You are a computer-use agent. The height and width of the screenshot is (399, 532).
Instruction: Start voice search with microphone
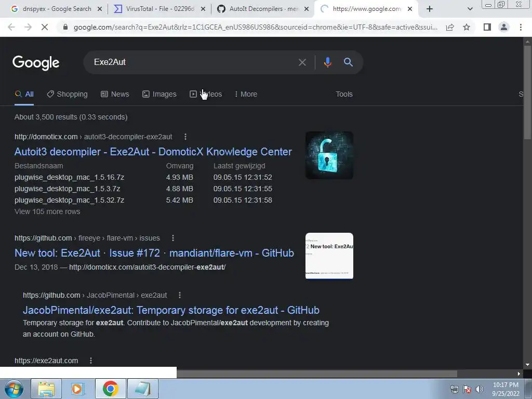[327, 62]
